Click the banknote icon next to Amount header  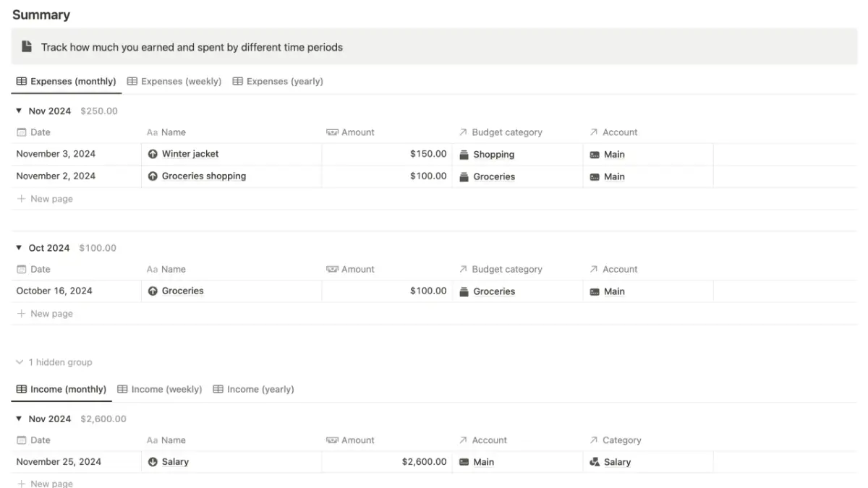pyautogui.click(x=333, y=132)
